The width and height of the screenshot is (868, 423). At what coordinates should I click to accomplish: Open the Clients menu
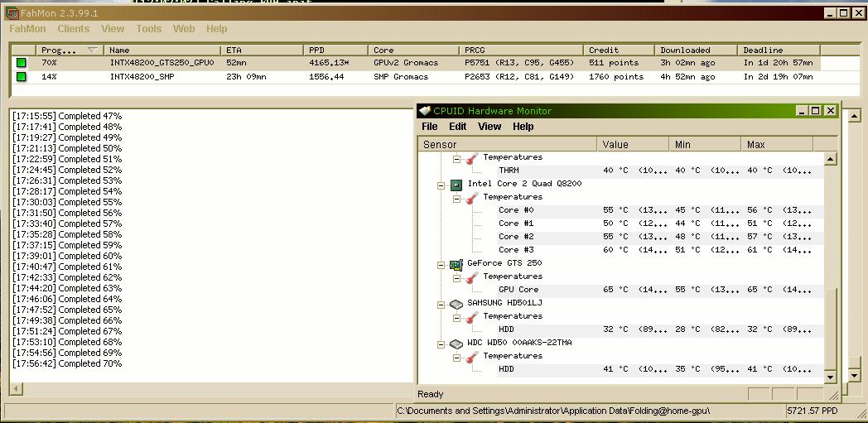point(73,29)
